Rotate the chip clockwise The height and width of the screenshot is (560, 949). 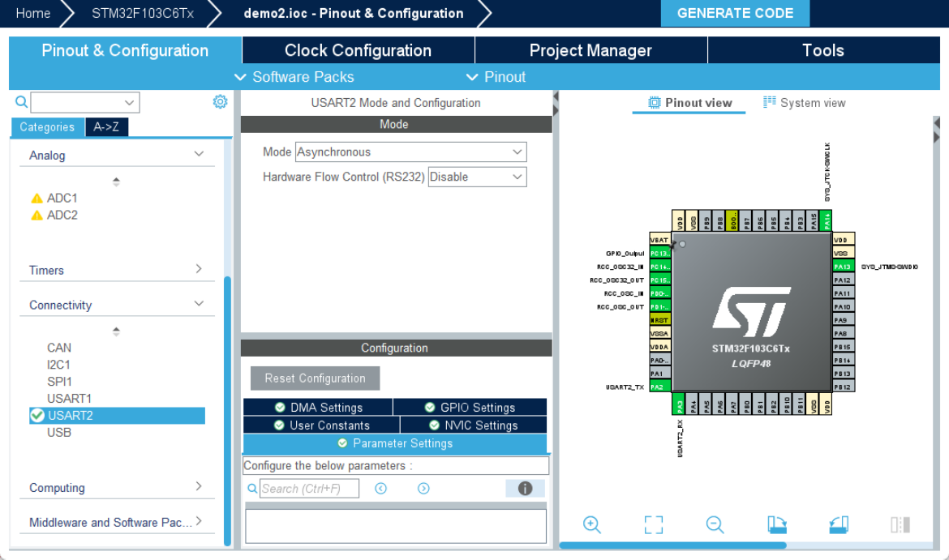coord(777,524)
